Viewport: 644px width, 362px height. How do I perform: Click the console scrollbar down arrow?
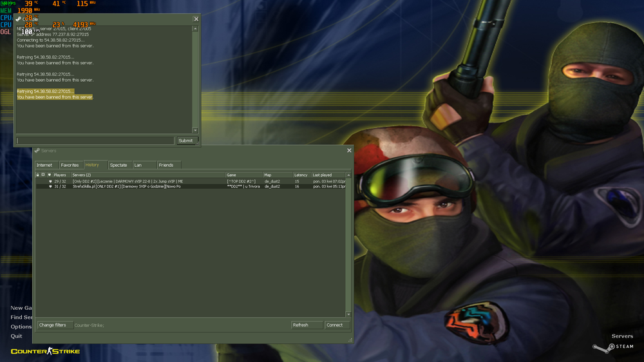[195, 130]
